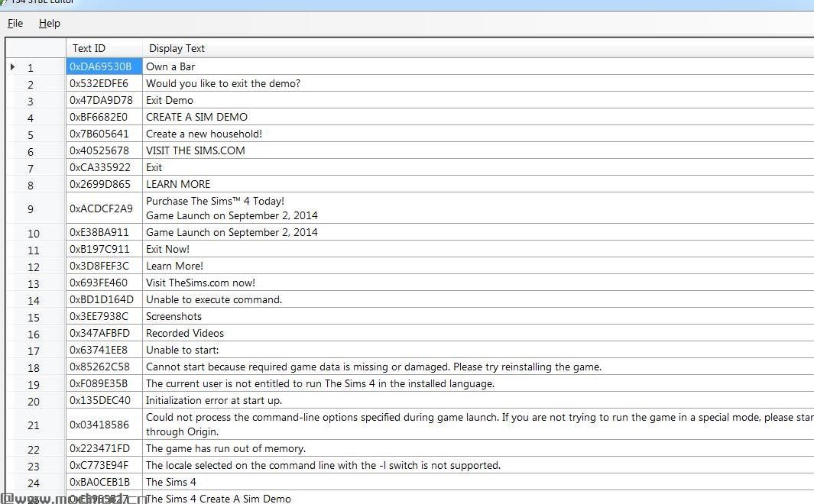814x504 pixels.
Task: Click the 'Own a Bar' display text cell
Action: (170, 66)
